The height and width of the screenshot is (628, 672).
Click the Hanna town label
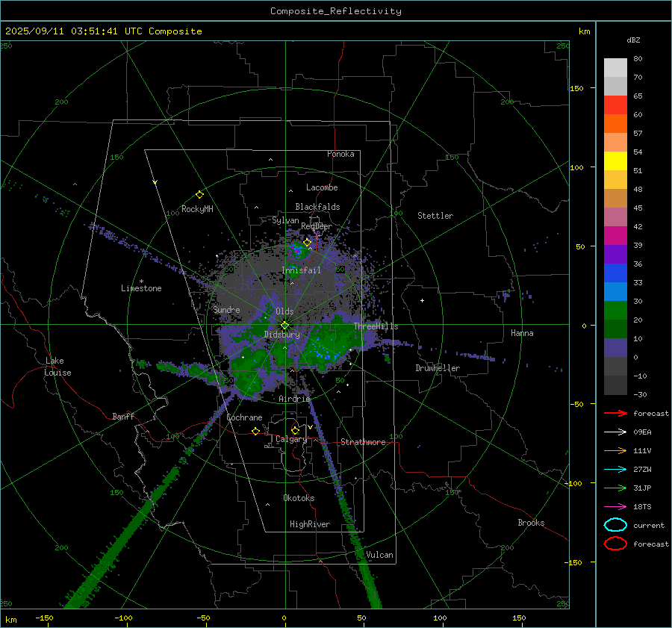(x=522, y=333)
